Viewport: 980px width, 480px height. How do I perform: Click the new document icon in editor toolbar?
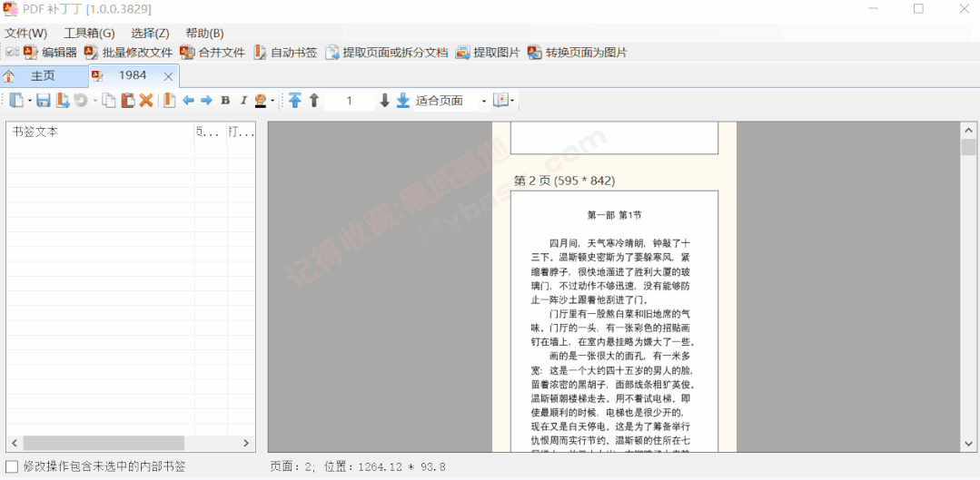17,101
